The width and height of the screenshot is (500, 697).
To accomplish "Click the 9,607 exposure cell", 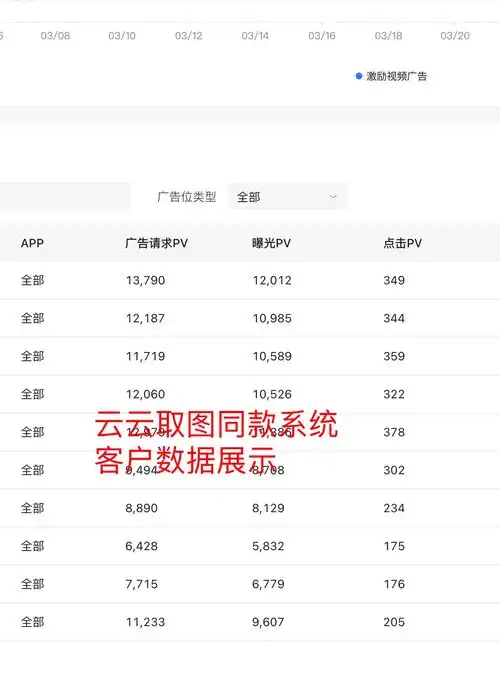I will point(268,622).
